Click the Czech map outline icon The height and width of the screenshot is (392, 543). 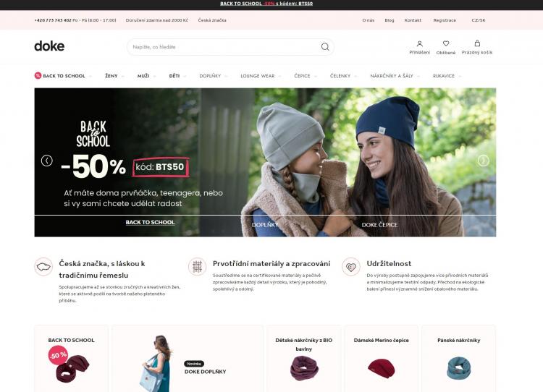43,267
